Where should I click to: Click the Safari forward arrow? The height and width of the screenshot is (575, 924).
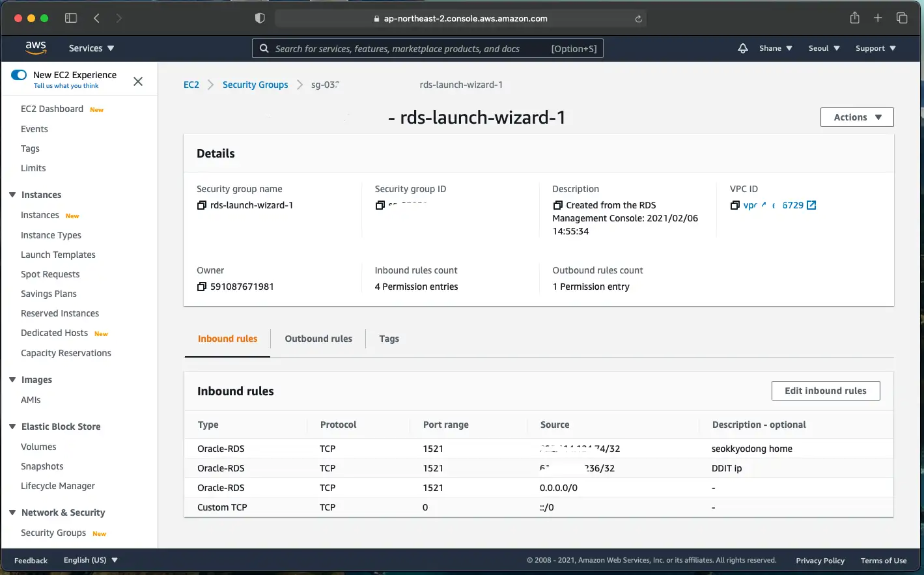pyautogui.click(x=119, y=18)
